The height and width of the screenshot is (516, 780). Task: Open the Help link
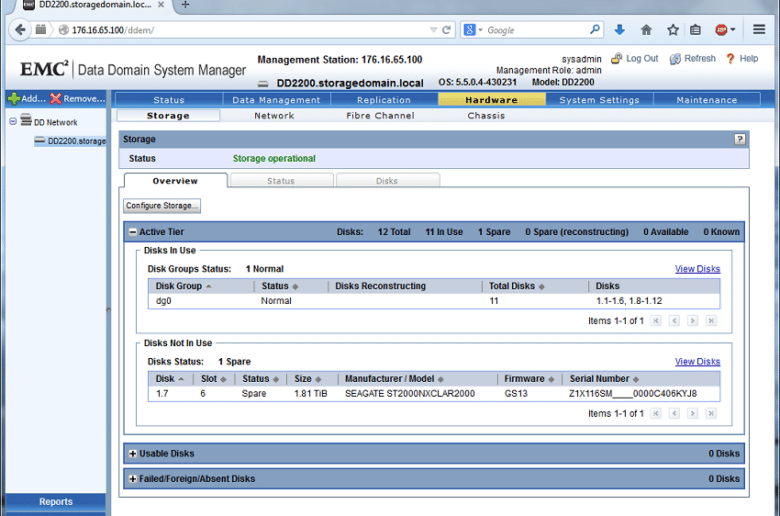coord(742,59)
